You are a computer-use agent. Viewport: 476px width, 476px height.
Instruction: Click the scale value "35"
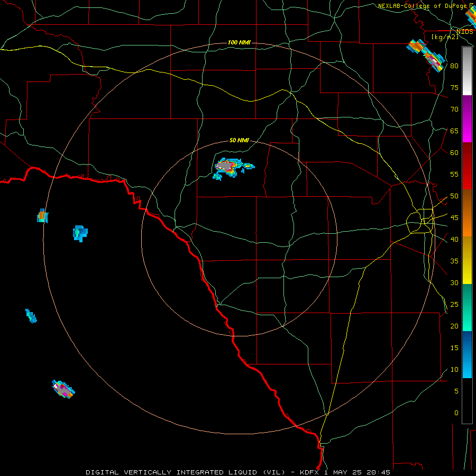point(454,261)
